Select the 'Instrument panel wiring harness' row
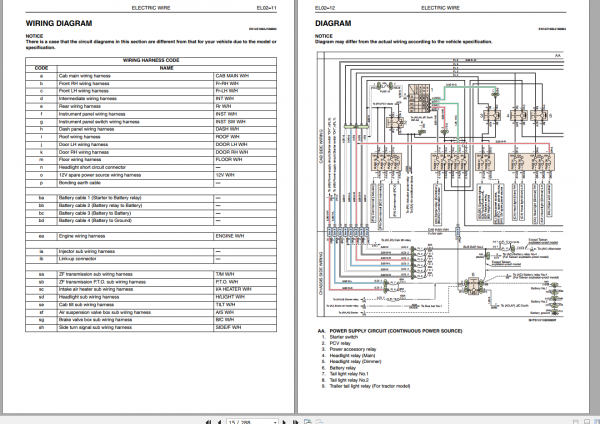600x424 pixels. [x=151, y=114]
